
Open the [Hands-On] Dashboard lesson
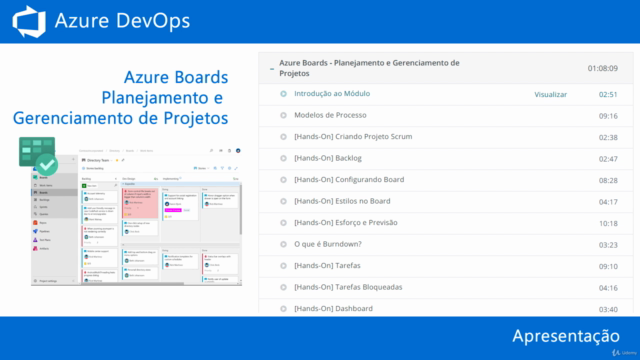[x=333, y=309]
